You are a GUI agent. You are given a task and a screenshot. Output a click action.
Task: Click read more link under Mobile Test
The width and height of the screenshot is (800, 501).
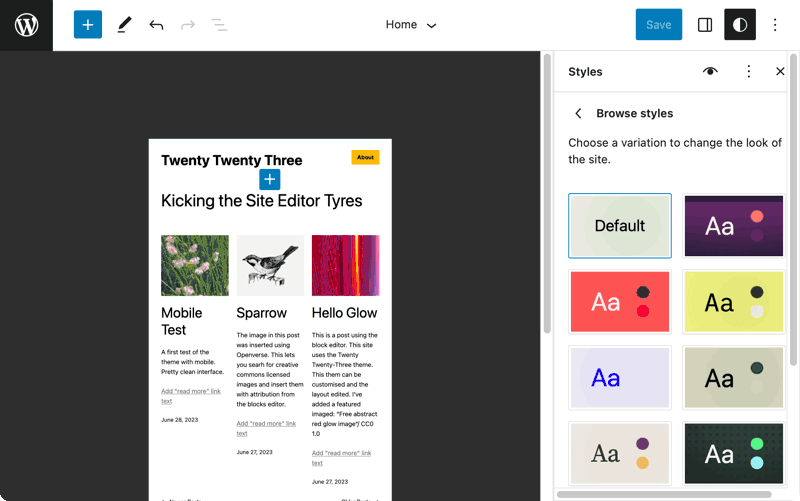pyautogui.click(x=191, y=396)
